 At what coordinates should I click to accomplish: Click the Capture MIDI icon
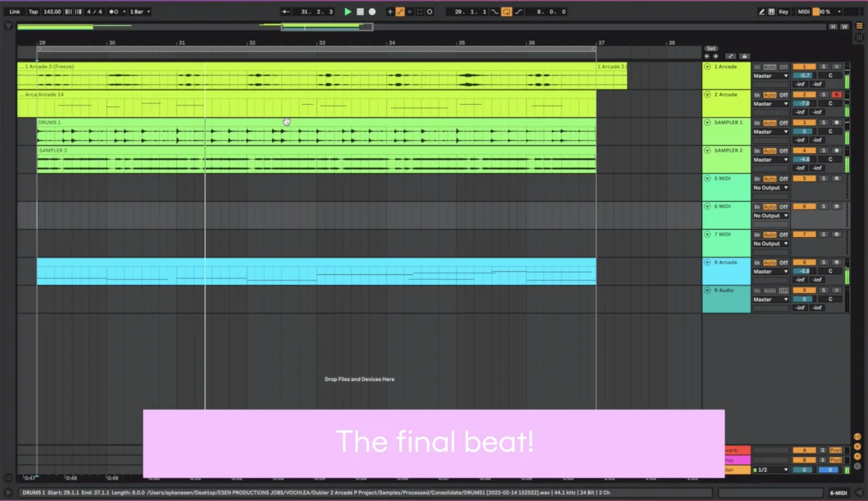[420, 12]
